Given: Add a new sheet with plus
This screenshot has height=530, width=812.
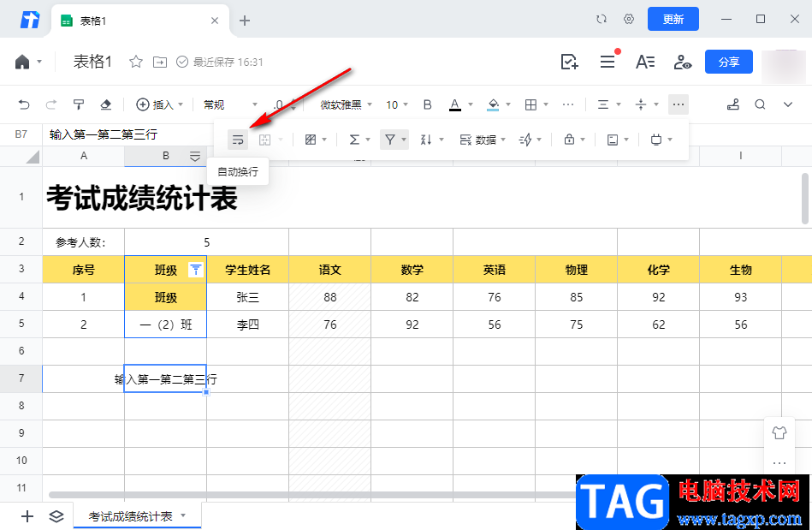Looking at the screenshot, I should [x=27, y=516].
